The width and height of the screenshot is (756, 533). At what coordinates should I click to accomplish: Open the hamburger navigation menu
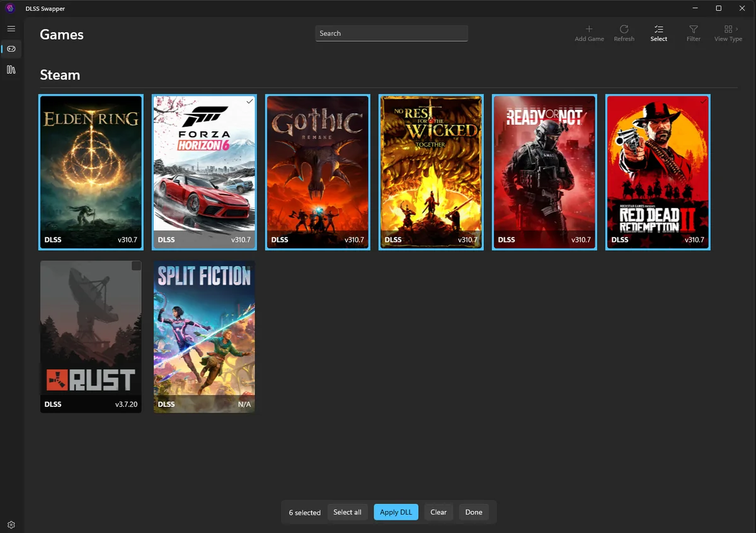(11, 29)
